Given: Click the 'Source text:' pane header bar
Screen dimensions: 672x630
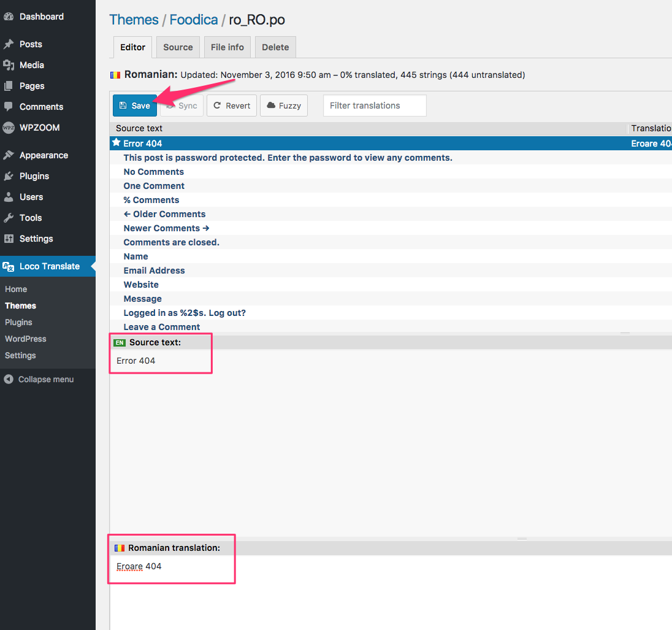Looking at the screenshot, I should pyautogui.click(x=391, y=342).
